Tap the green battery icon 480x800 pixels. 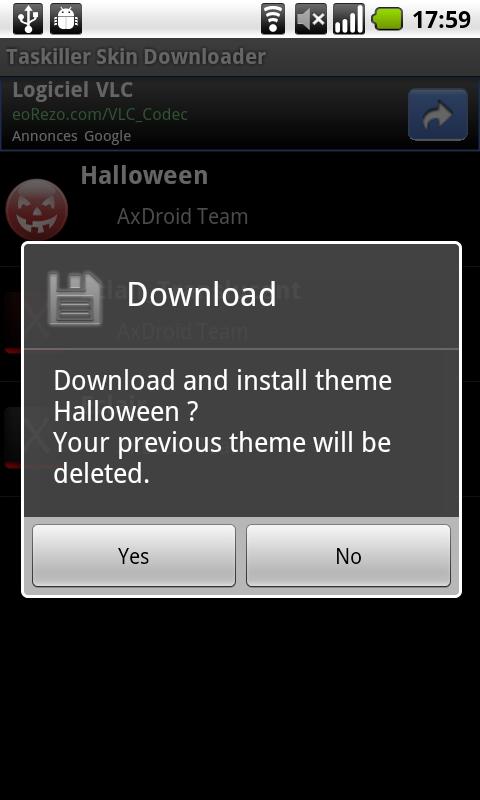point(387,19)
